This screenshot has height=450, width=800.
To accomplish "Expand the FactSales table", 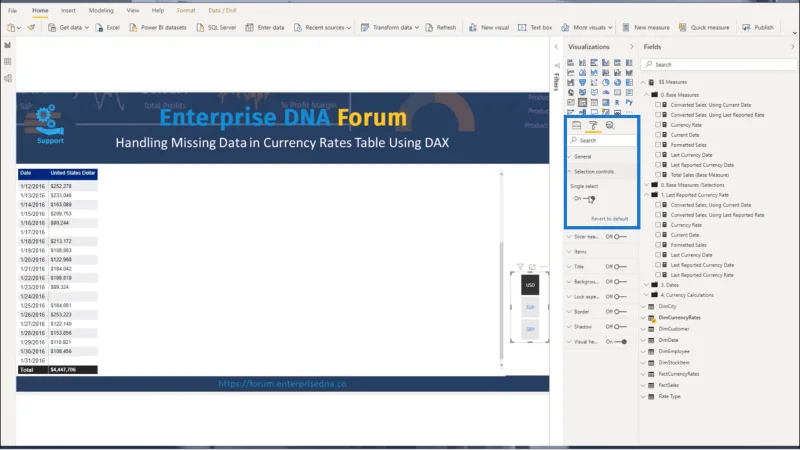I will 644,385.
